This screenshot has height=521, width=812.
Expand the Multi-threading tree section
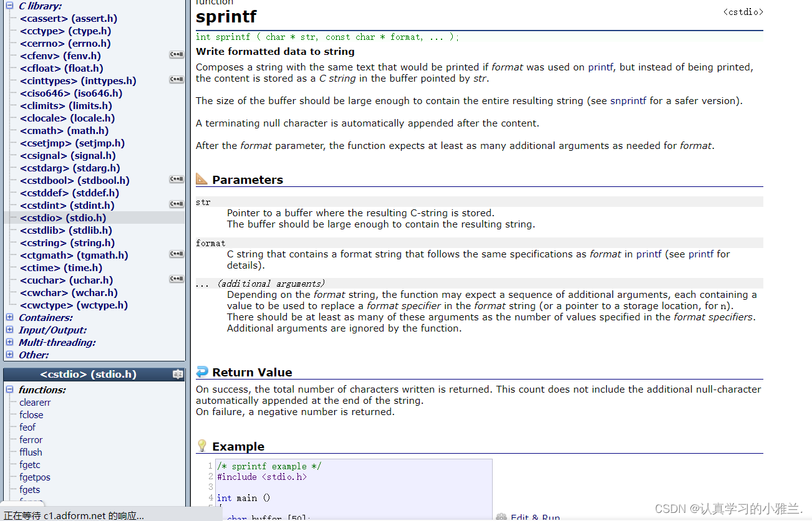[9, 342]
